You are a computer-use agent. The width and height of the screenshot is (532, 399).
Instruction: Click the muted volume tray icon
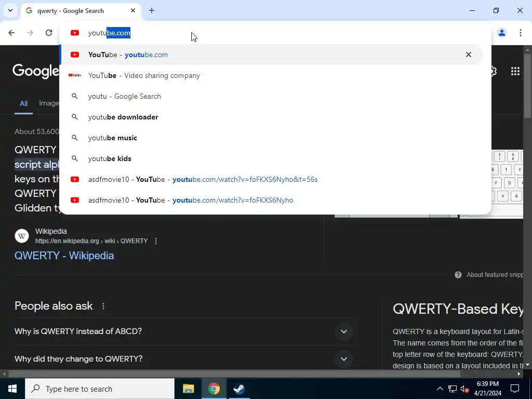(465, 389)
